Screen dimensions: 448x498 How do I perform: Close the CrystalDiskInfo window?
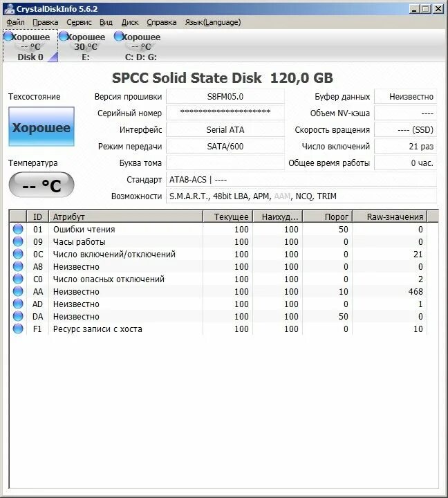tap(438, 8)
